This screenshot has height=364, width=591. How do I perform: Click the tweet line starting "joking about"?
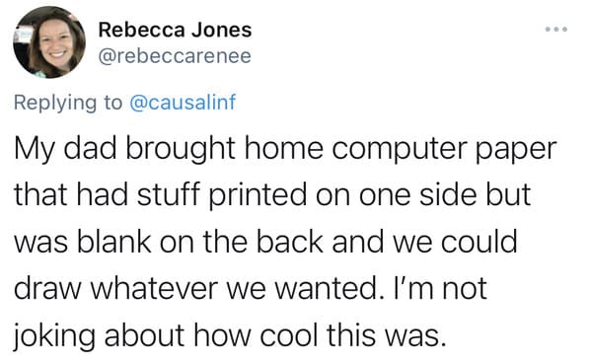230,335
